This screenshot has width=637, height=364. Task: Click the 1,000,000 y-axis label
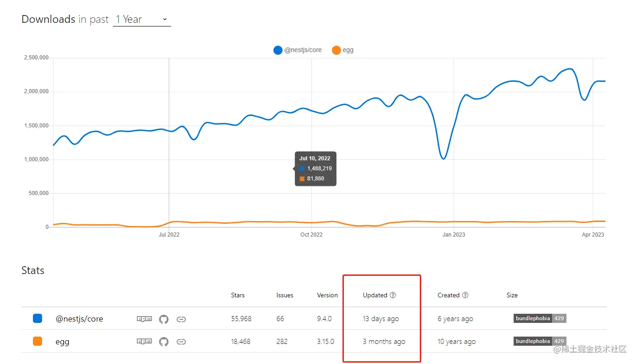click(36, 159)
